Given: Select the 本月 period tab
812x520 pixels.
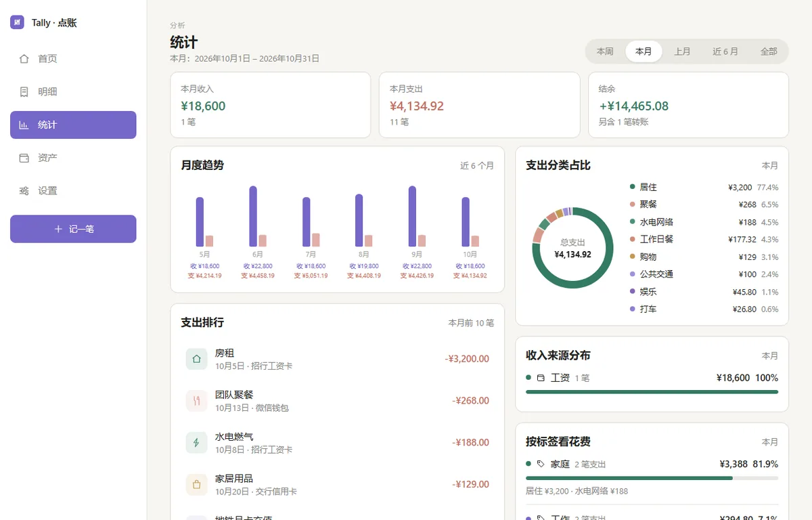Looking at the screenshot, I should tap(644, 51).
